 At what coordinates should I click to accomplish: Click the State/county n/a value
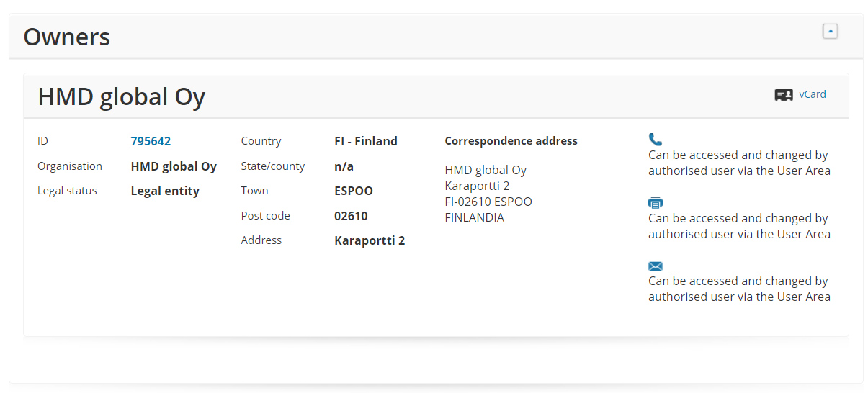coord(344,166)
